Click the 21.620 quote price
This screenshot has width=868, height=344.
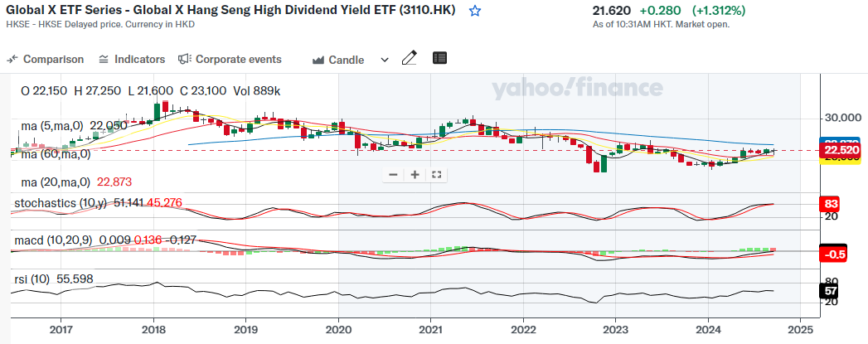pyautogui.click(x=612, y=11)
